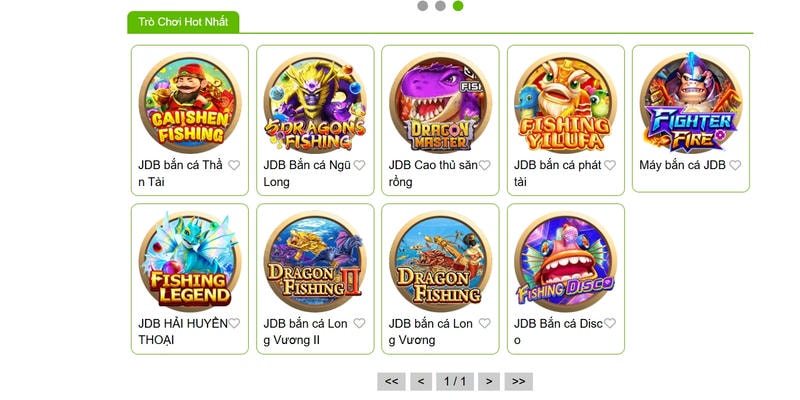Open the Dragon Fishing II game icon
The width and height of the screenshot is (800, 400).
(315, 261)
